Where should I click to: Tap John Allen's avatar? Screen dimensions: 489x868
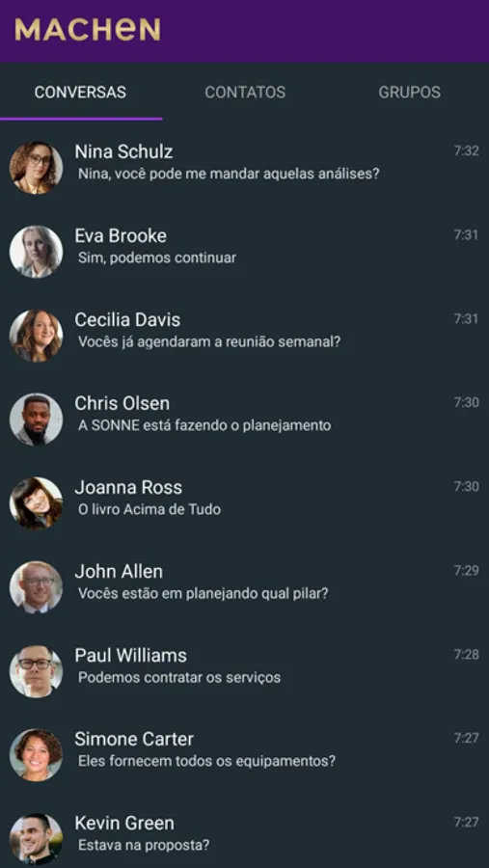pyautogui.click(x=36, y=587)
